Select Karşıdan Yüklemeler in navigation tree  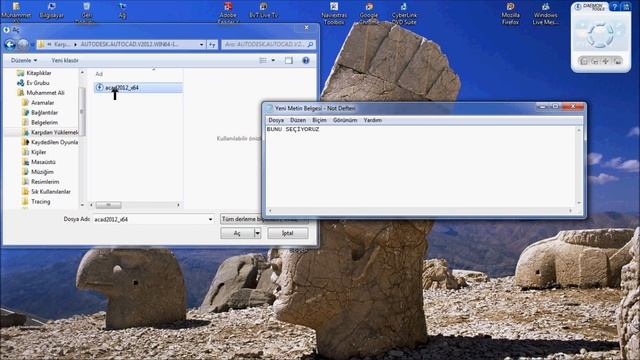50,132
